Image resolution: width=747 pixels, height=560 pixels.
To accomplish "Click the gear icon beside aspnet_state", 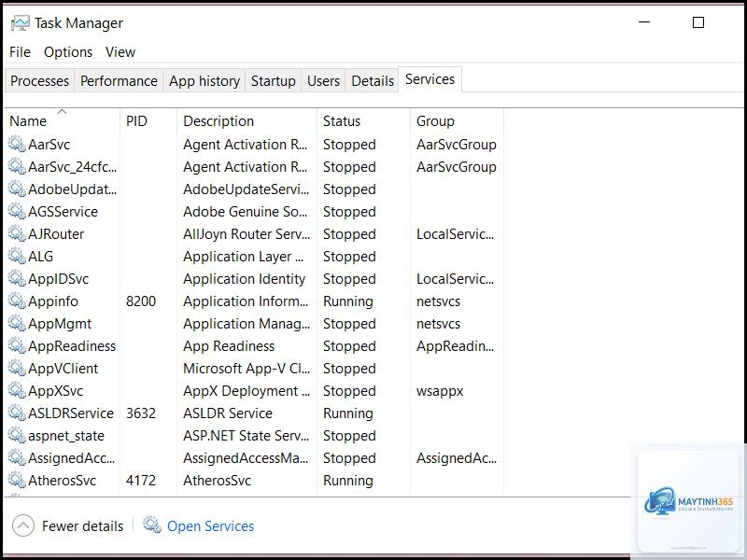I will coord(17,435).
